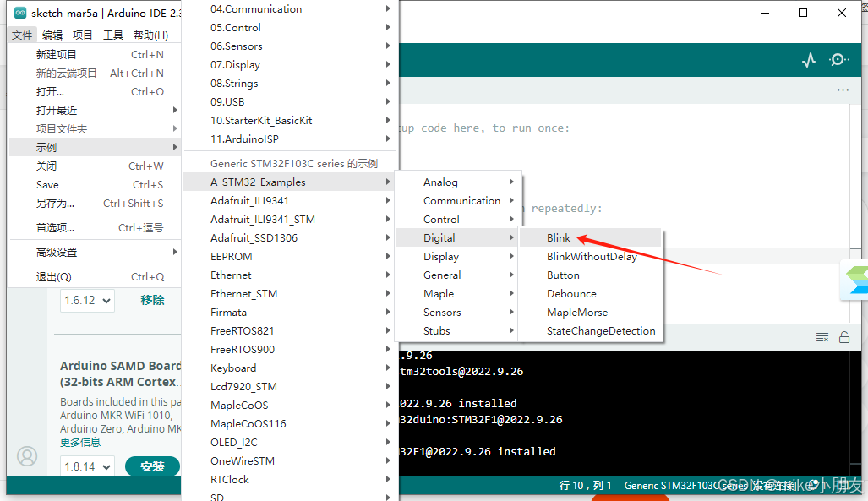The image size is (868, 501).
Task: Expand the 打开最近 submenu
Action: click(x=96, y=110)
